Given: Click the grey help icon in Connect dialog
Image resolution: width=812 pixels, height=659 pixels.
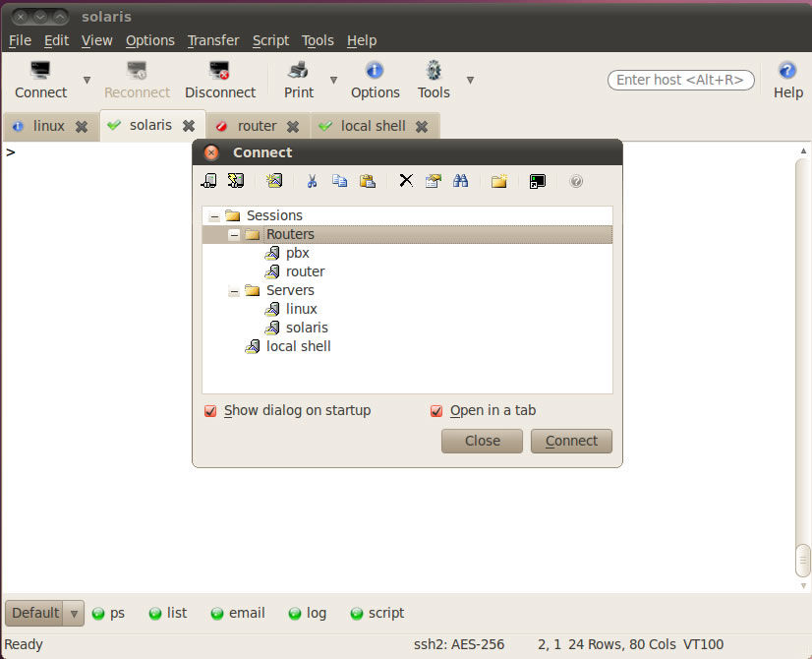Looking at the screenshot, I should coord(576,181).
